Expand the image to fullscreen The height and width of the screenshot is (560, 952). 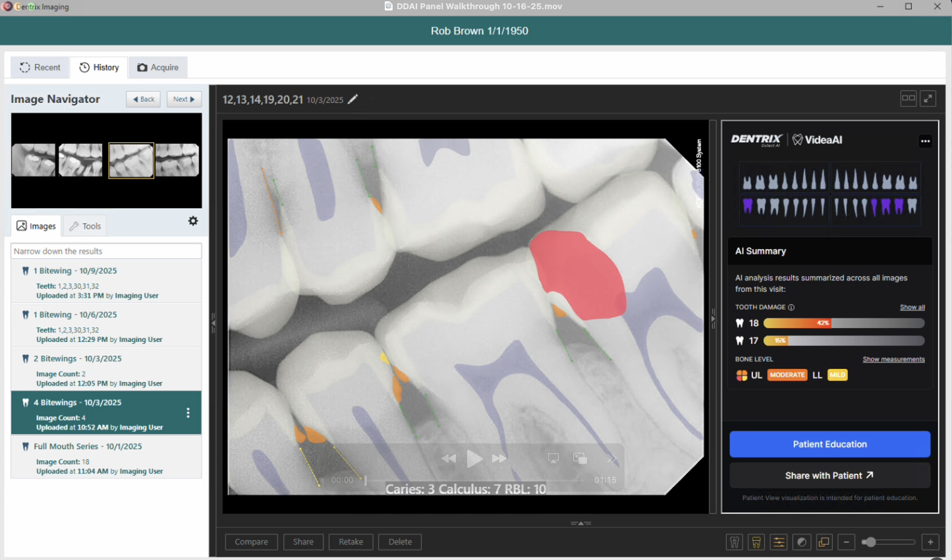pos(928,98)
